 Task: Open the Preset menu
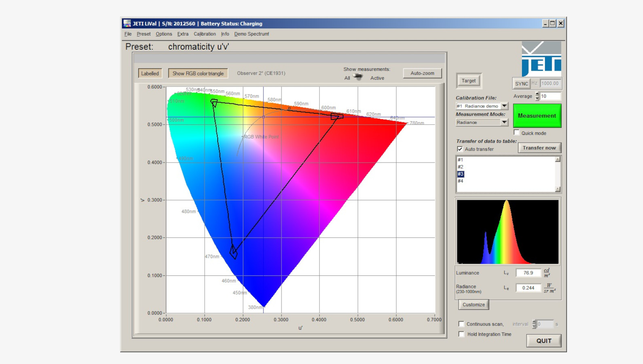(143, 34)
